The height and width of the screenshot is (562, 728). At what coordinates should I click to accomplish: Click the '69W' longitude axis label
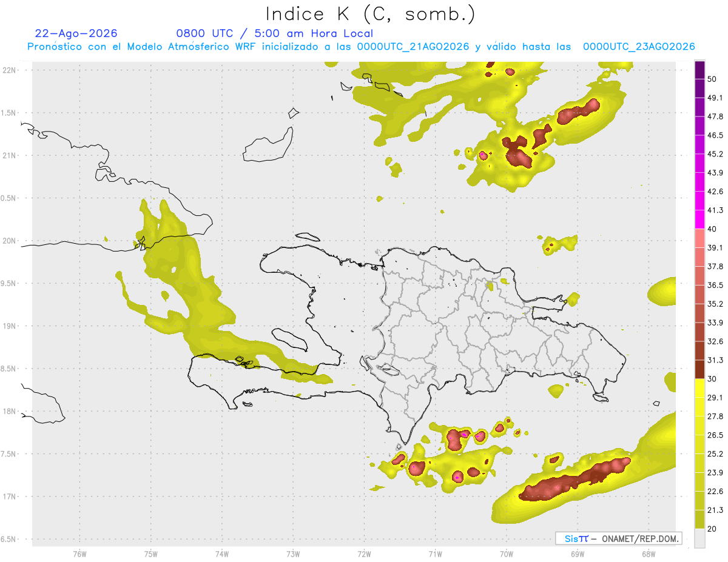(577, 554)
